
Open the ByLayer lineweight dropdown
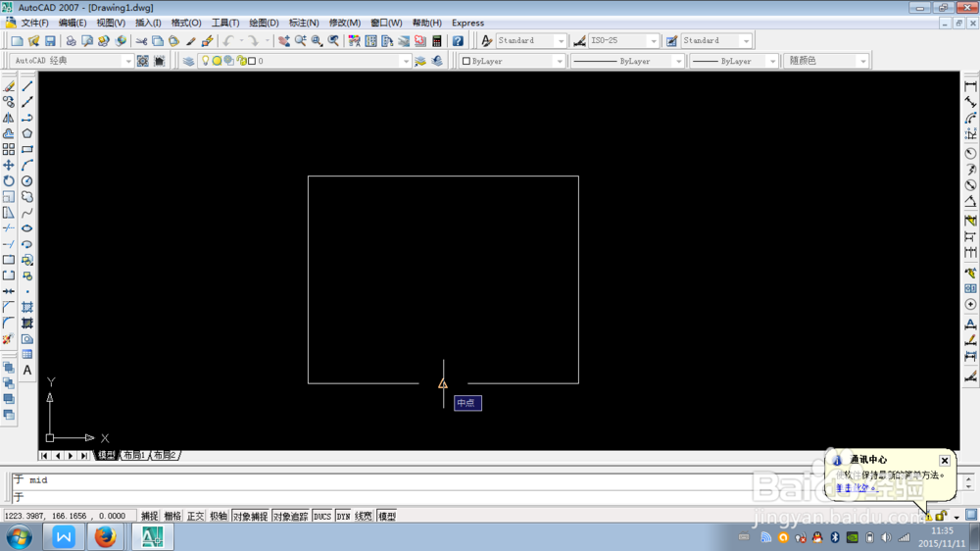[772, 62]
